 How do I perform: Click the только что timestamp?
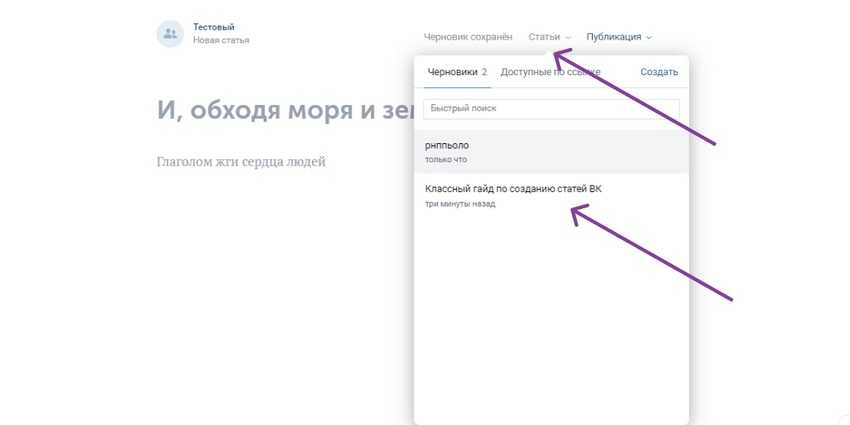tap(445, 160)
